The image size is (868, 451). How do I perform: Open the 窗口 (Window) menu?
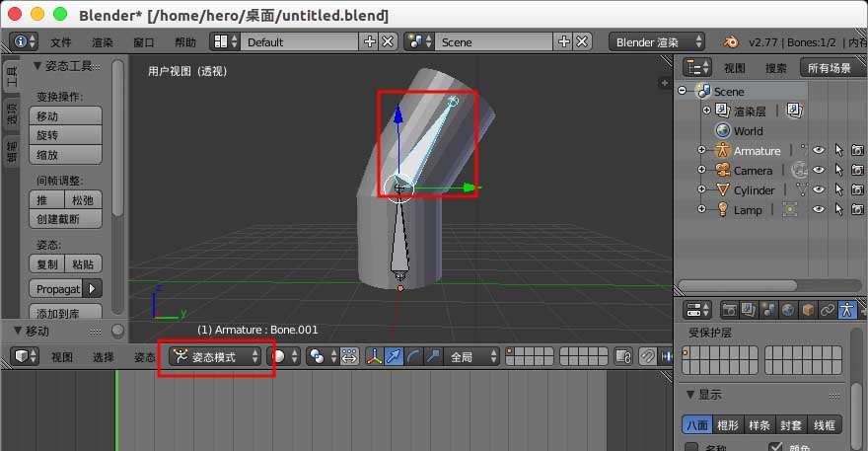click(x=144, y=42)
